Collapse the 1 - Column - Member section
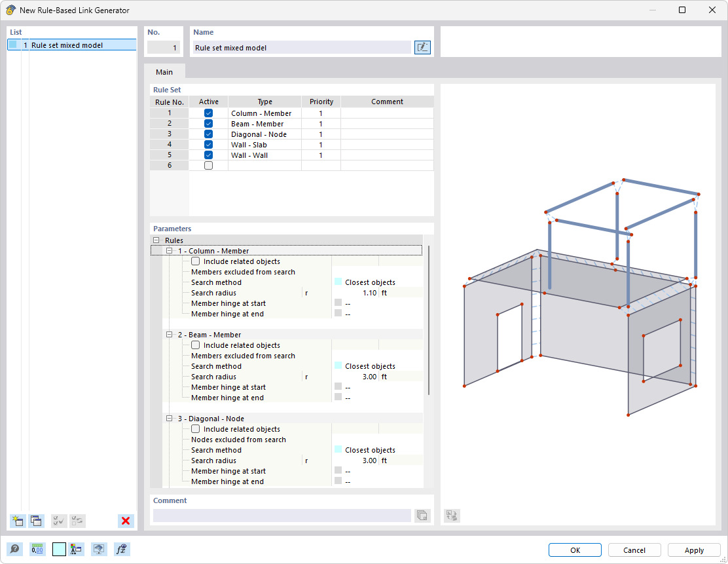This screenshot has width=728, height=564. 170,251
